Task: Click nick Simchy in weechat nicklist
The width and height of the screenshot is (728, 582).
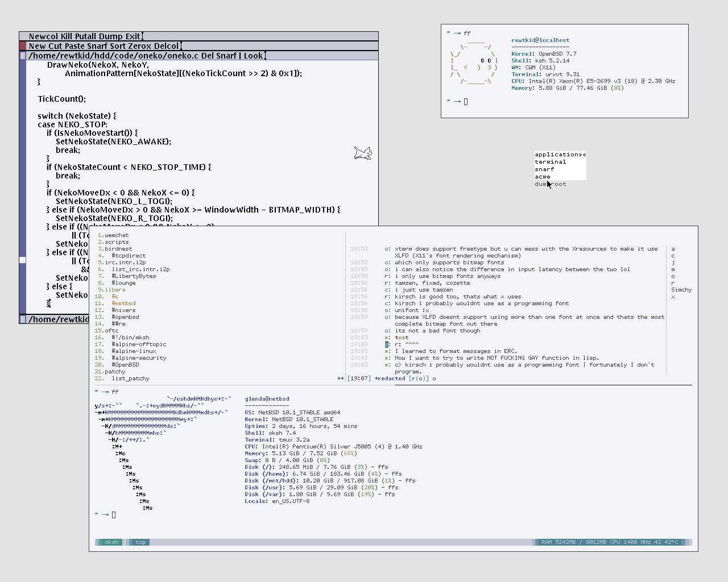Action: pos(681,290)
